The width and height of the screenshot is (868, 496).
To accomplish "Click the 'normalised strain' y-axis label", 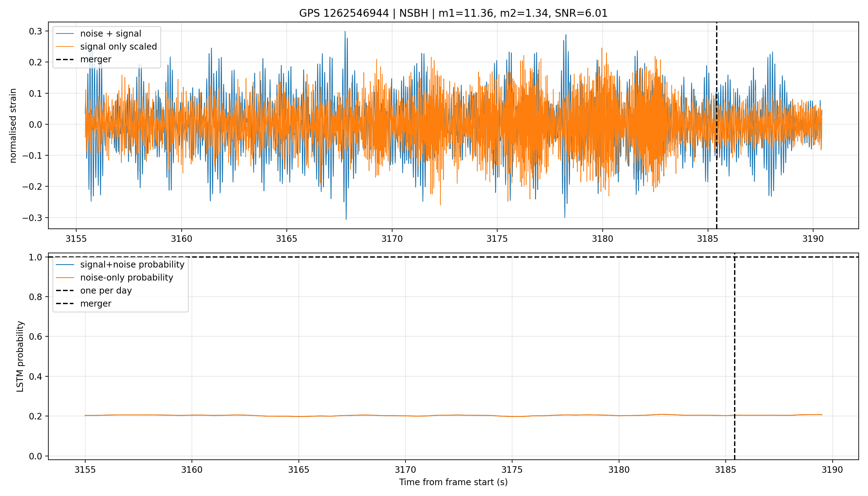I will point(13,125).
